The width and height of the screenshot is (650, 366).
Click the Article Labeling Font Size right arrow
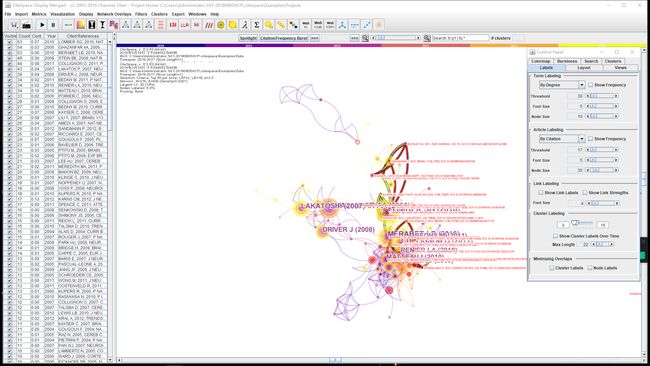tap(616, 160)
